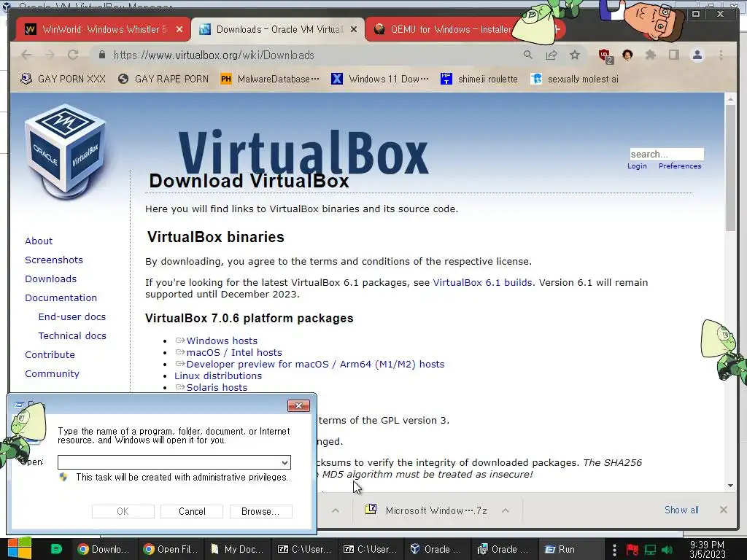The height and width of the screenshot is (560, 747).
Task: Open Documentation in the sidebar
Action: tap(61, 297)
